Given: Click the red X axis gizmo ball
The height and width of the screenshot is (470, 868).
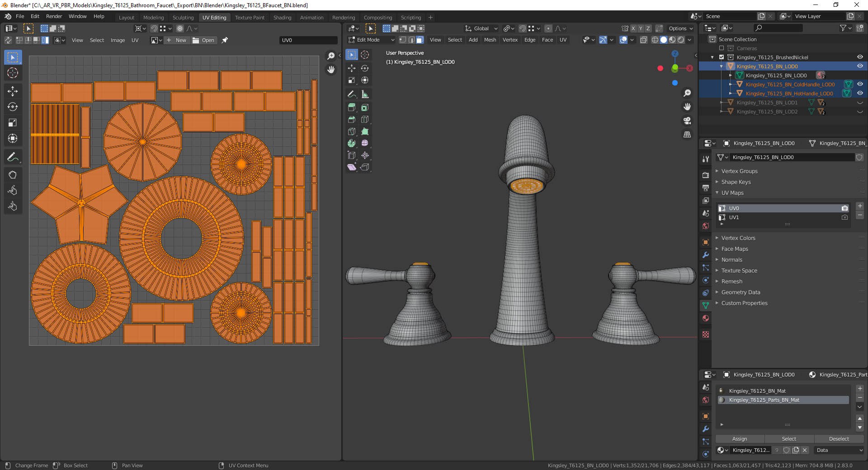Looking at the screenshot, I should tap(689, 68).
